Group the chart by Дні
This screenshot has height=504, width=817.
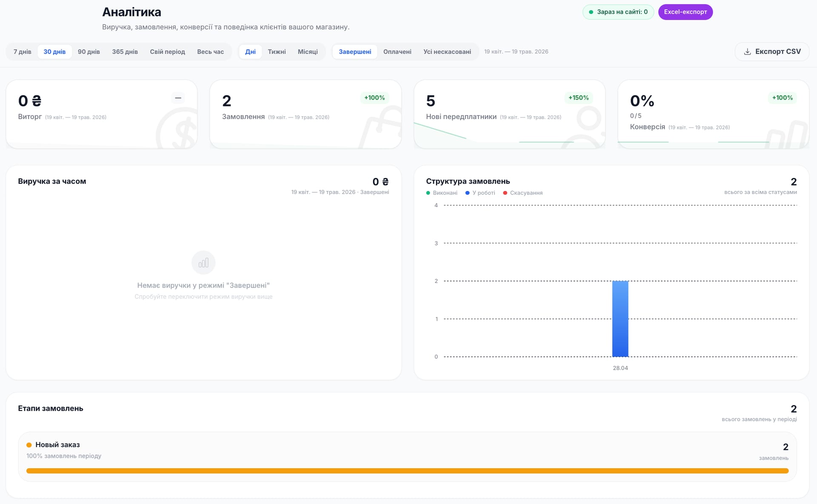click(251, 51)
